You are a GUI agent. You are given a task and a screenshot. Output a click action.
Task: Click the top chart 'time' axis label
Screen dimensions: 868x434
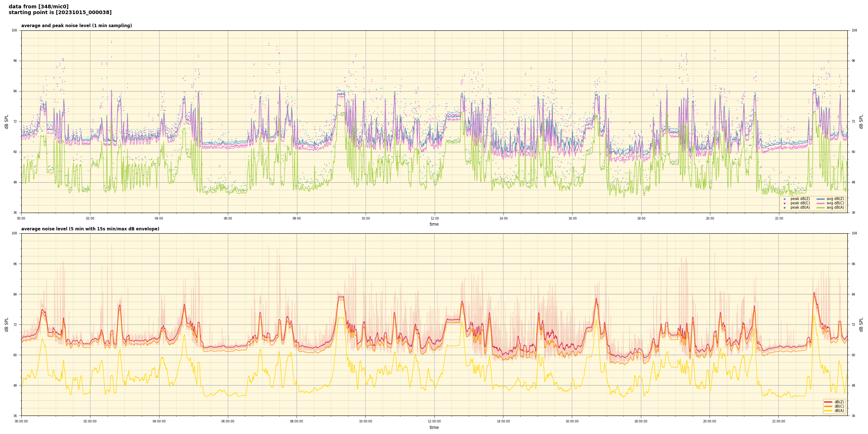(434, 224)
